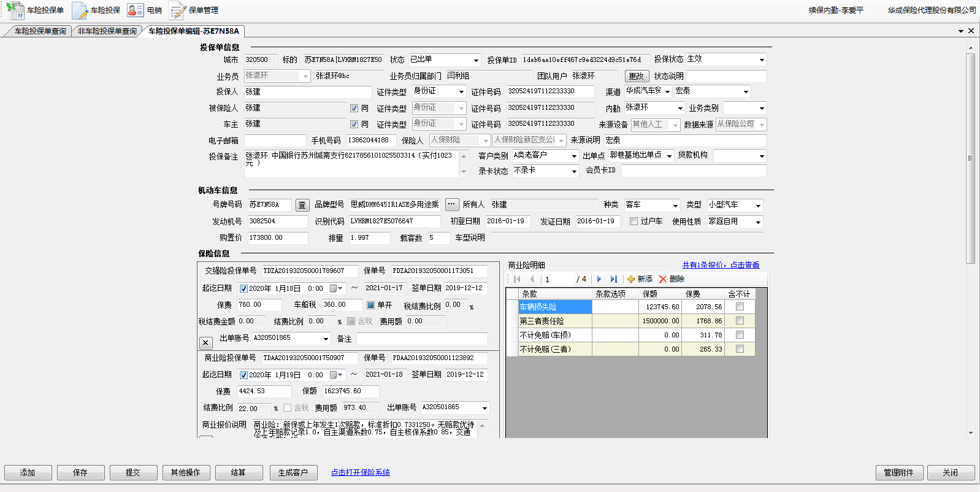Expand the 出单点 dropdown
Viewport: 980px width, 492px height.
tap(669, 156)
